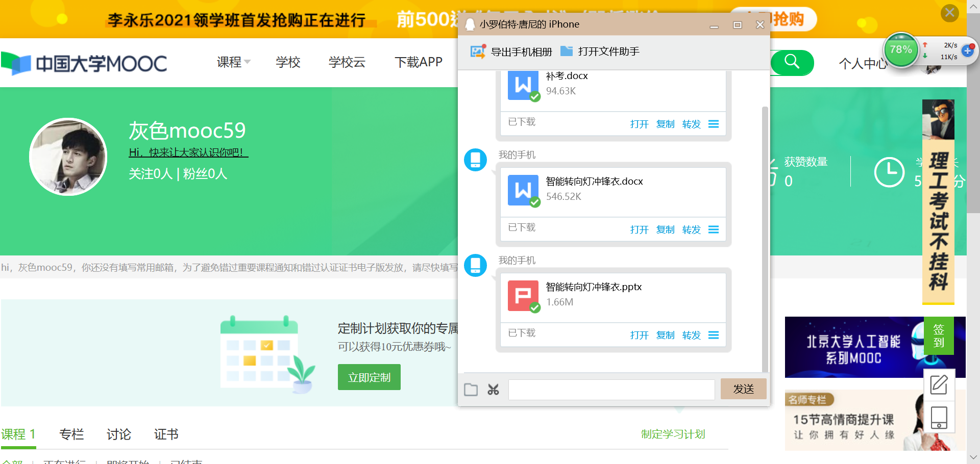Click the 中国大学MOOC logo
980x464 pixels.
click(x=84, y=64)
